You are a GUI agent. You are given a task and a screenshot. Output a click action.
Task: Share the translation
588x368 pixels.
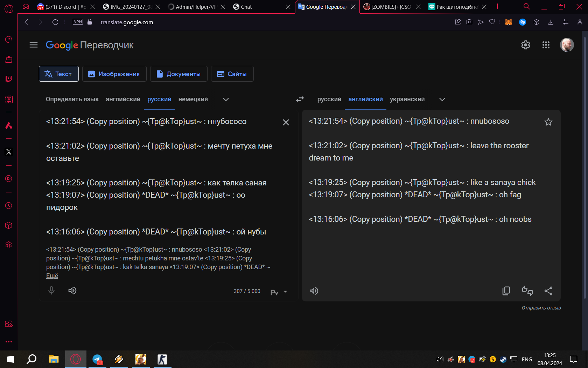tap(548, 291)
